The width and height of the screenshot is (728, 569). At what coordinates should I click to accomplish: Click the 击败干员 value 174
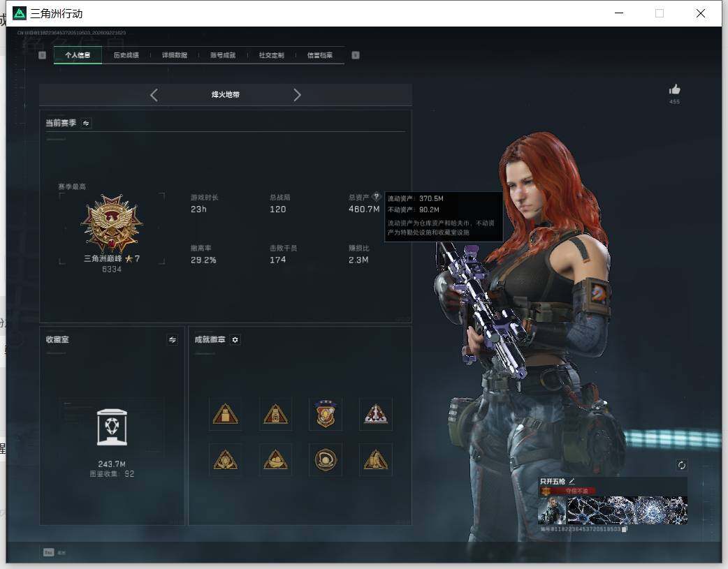[x=277, y=260]
